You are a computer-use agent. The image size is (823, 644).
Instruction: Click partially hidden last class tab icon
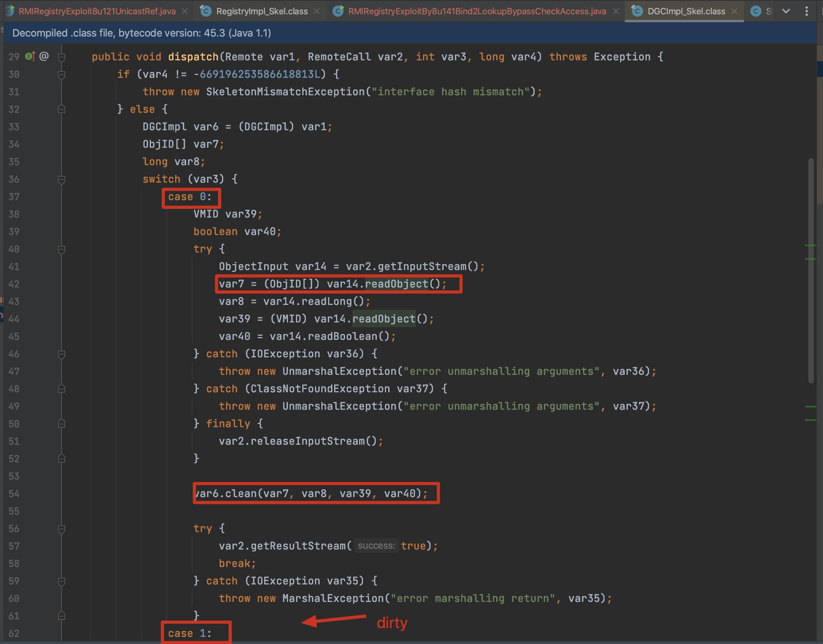pos(756,11)
